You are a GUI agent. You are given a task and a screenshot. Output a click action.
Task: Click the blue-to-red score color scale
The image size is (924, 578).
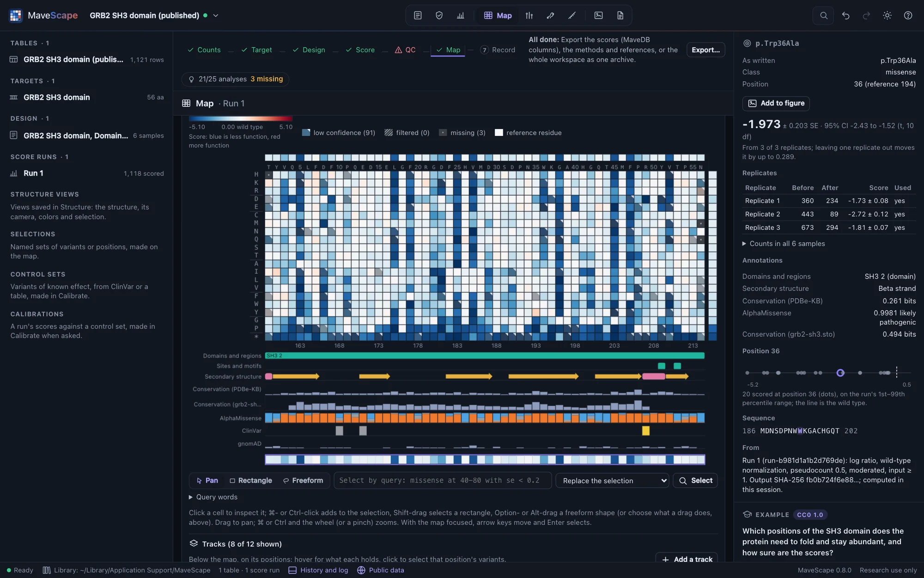(241, 119)
